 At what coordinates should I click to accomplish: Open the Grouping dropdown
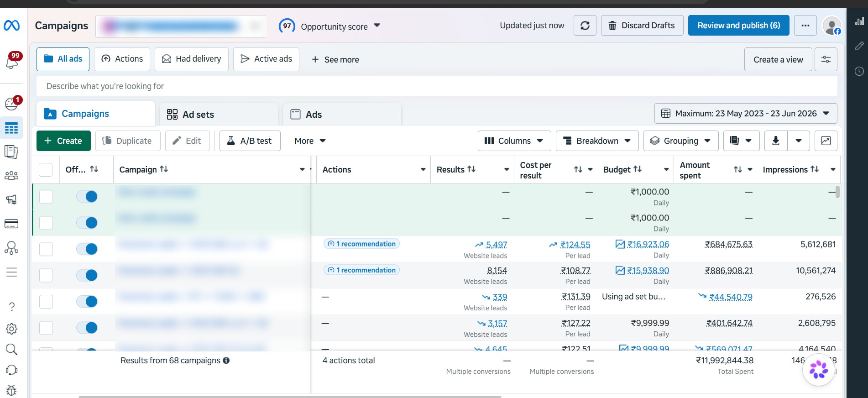pos(681,141)
